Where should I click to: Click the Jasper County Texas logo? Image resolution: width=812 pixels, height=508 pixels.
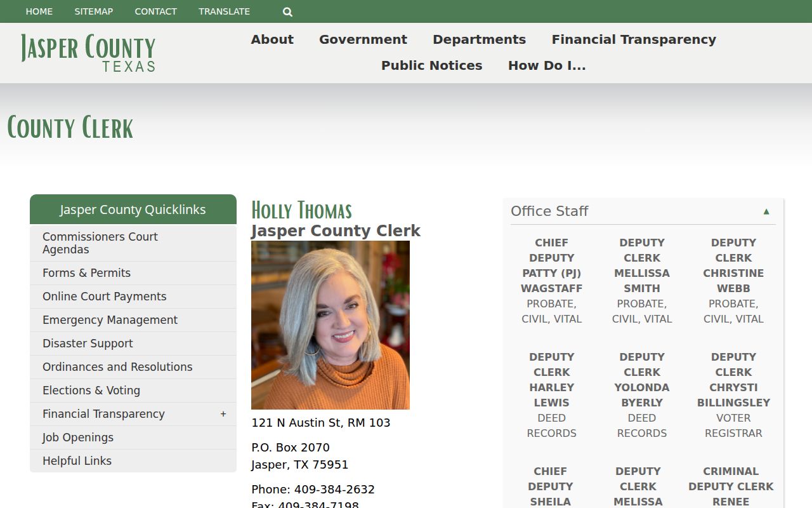pos(88,53)
